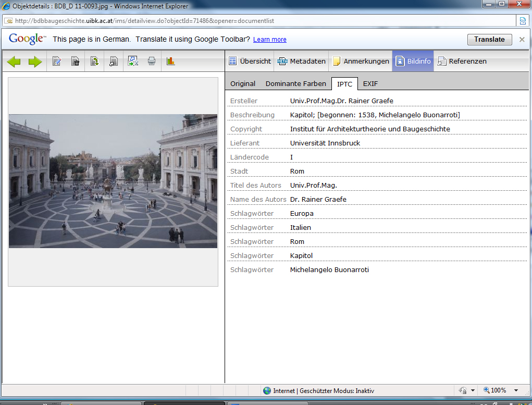
Task: Click the bar chart statistics icon
Action: 171,61
